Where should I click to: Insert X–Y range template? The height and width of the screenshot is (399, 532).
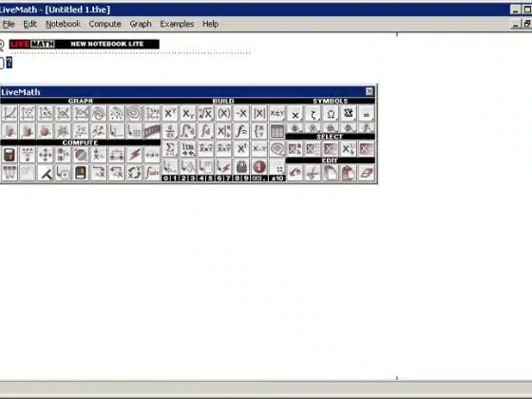coord(259,148)
